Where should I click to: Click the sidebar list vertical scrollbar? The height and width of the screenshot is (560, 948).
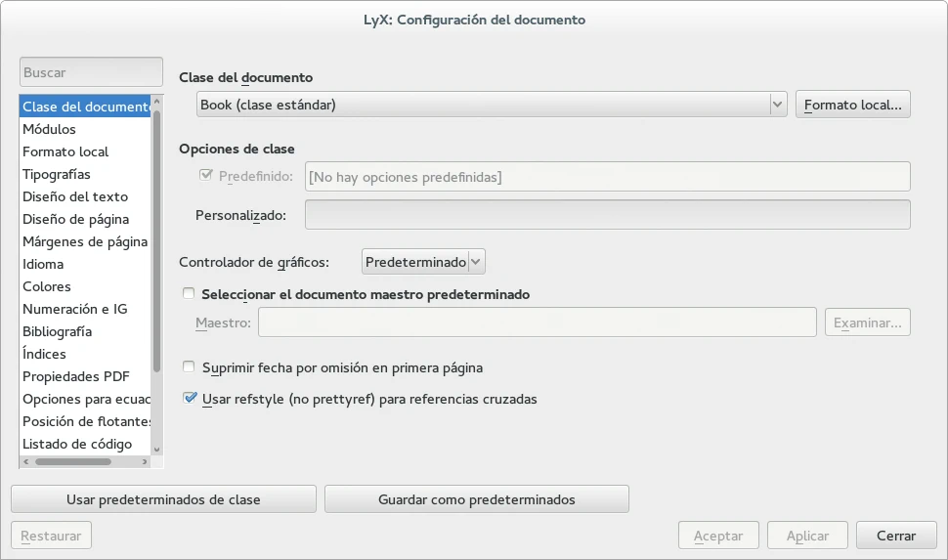tap(156, 244)
